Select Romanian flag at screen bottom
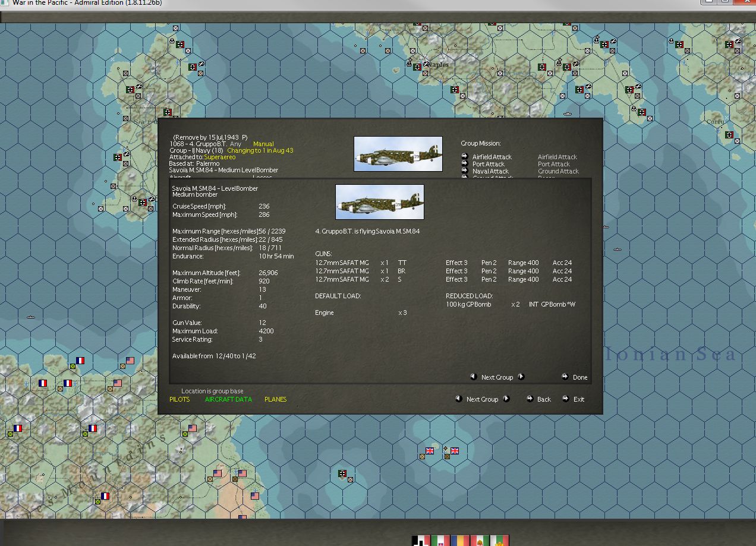The width and height of the screenshot is (756, 546). pos(460,541)
